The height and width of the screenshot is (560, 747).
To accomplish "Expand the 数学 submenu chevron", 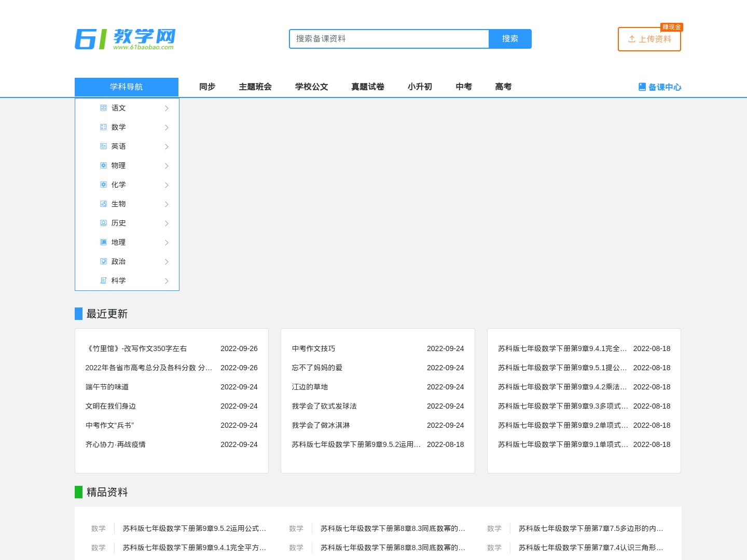I will (x=167, y=128).
